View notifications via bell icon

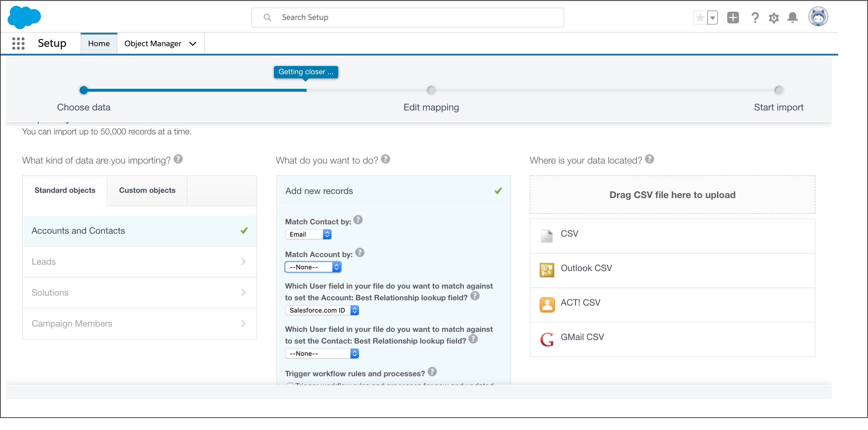click(x=793, y=18)
